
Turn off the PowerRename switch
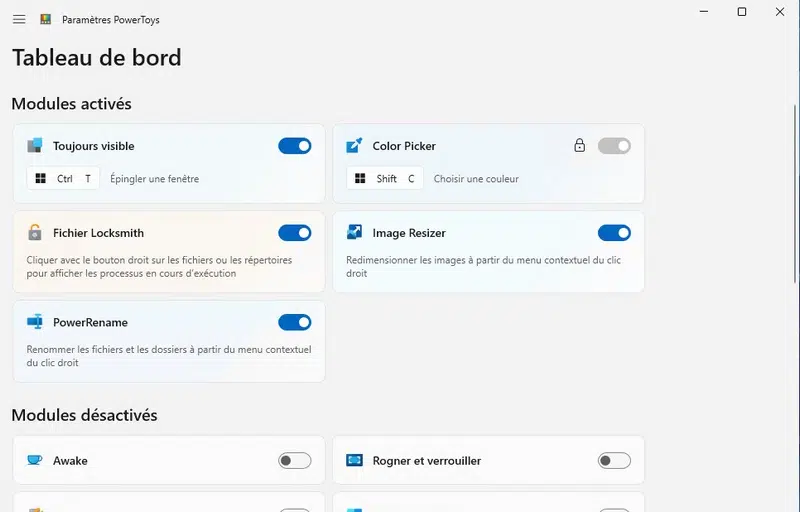pos(295,322)
